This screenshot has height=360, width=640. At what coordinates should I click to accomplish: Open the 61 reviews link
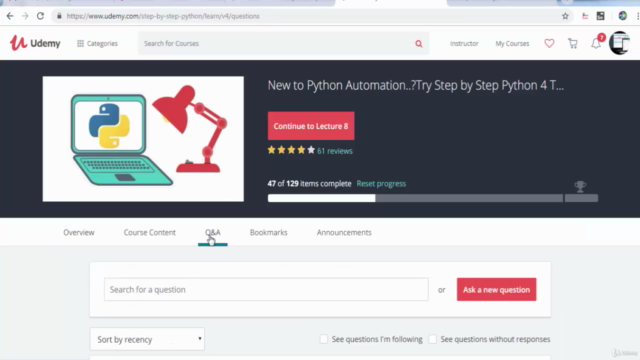(x=335, y=151)
